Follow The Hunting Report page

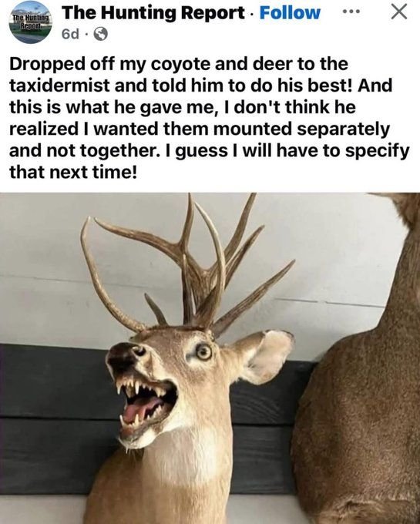(290, 13)
